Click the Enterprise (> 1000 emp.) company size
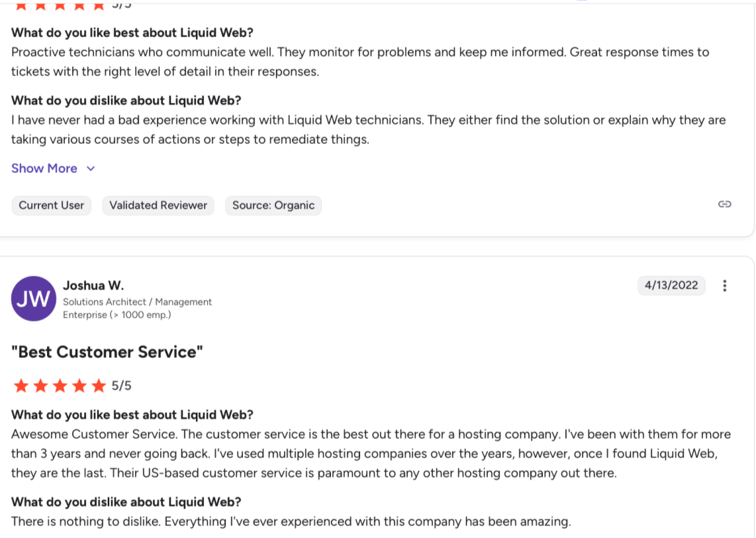The image size is (756, 538). 117,315
